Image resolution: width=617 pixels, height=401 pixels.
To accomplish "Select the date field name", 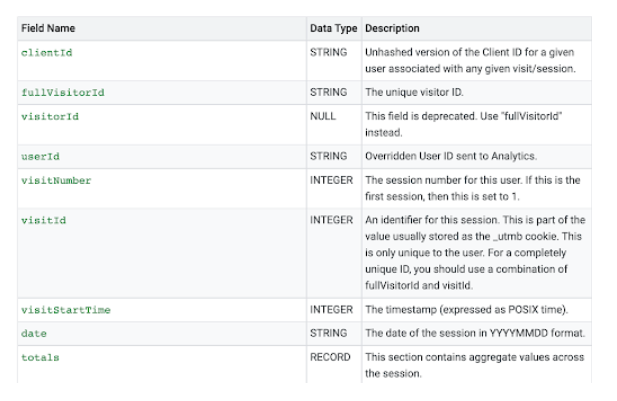I will (34, 333).
